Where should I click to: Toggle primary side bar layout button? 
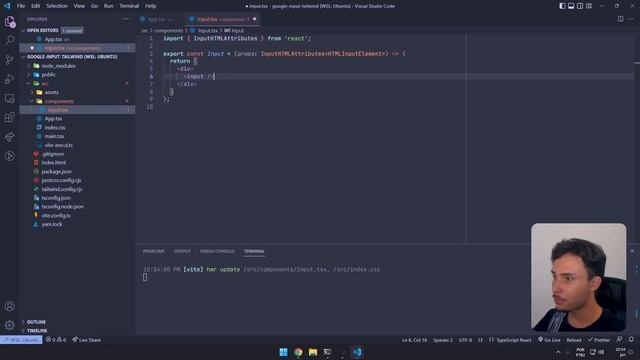point(562,6)
